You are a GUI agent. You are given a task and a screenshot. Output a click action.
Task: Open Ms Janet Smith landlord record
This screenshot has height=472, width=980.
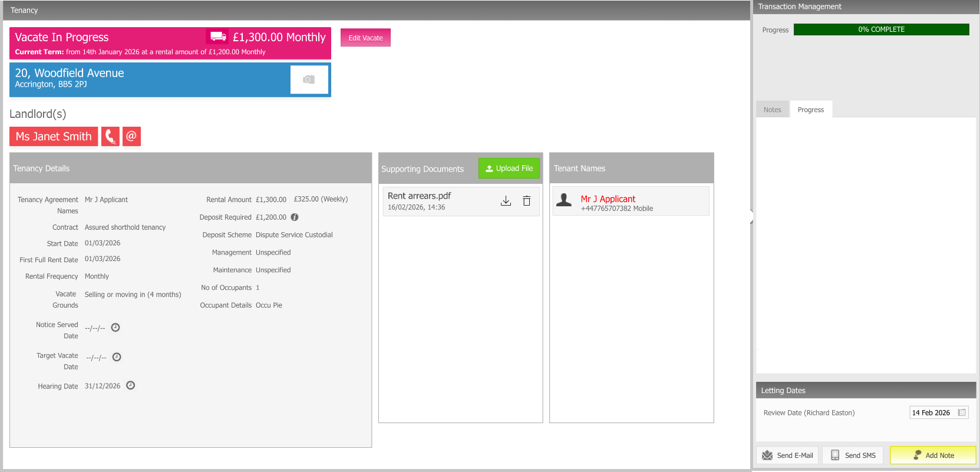pyautogui.click(x=54, y=137)
